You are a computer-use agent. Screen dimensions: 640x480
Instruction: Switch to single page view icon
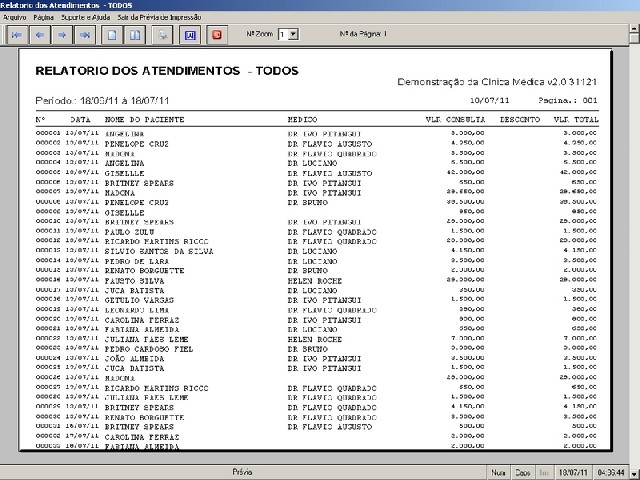pos(112,35)
